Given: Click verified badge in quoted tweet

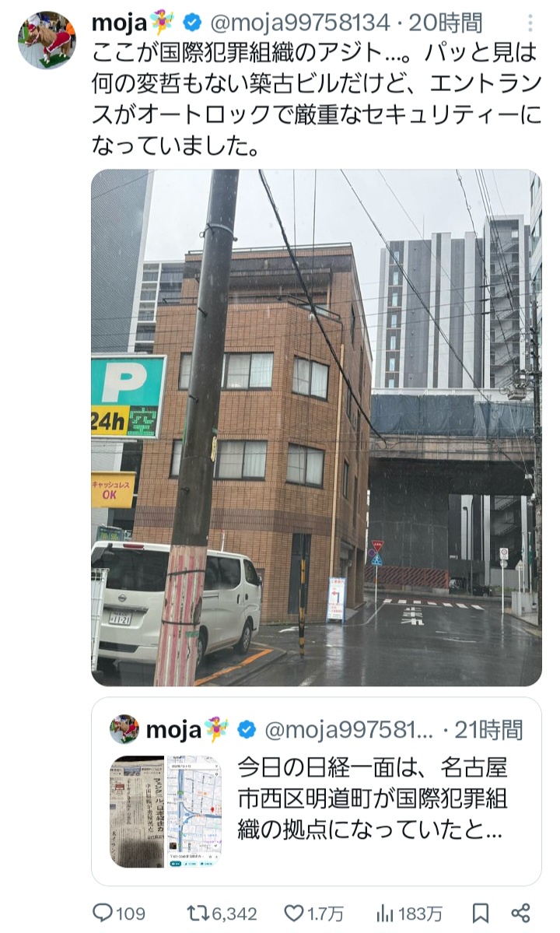Looking at the screenshot, I should click(x=246, y=729).
